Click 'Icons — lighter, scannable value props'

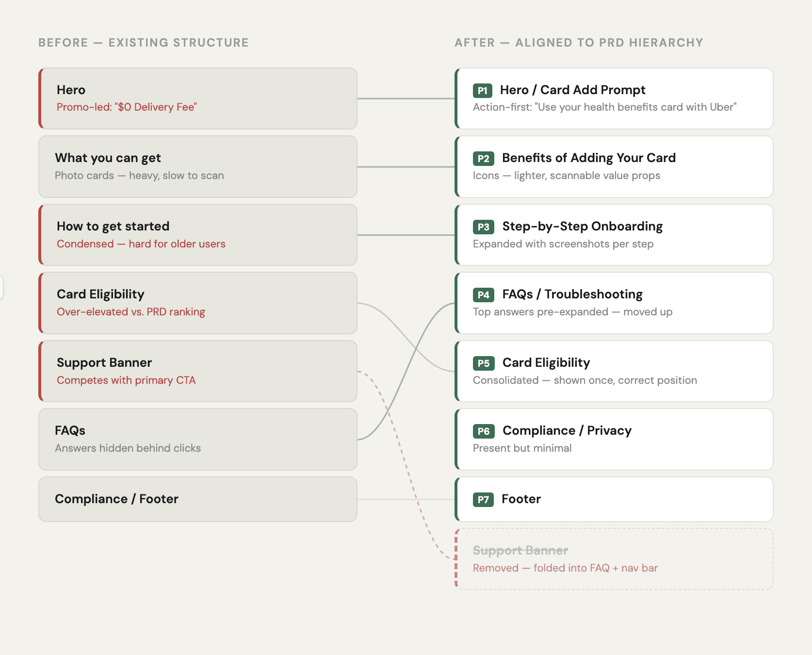tap(567, 175)
